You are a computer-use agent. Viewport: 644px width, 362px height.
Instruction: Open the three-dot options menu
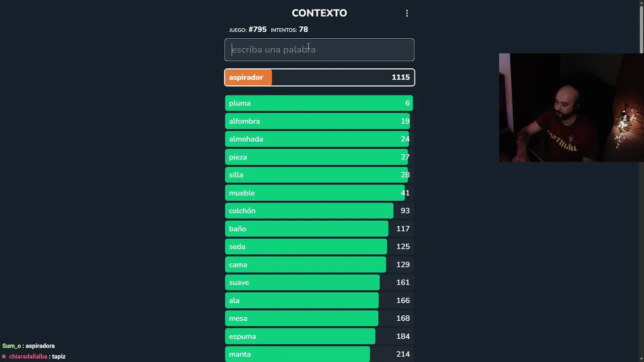(x=407, y=14)
